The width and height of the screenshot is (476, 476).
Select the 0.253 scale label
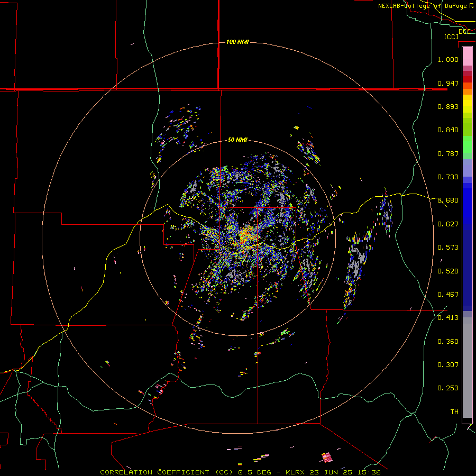448,388
